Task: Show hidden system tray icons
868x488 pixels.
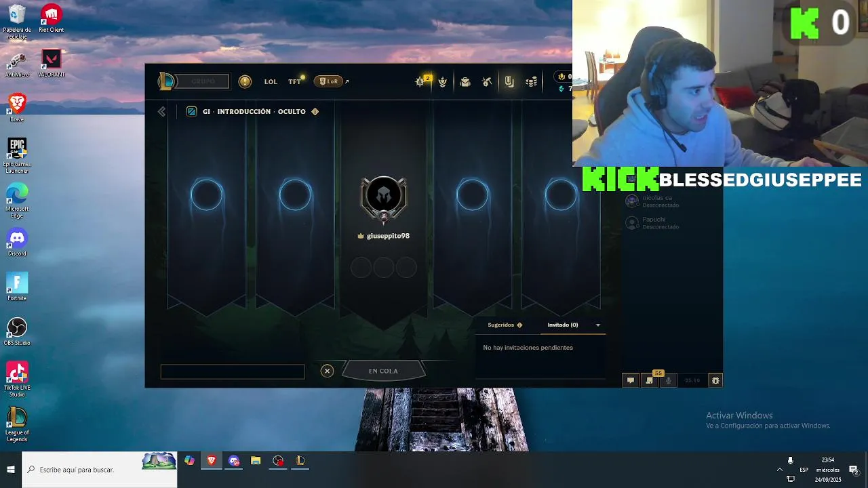Action: pos(779,470)
